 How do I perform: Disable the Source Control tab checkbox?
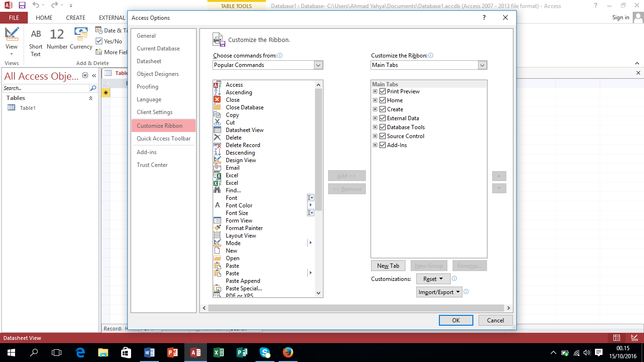(382, 136)
